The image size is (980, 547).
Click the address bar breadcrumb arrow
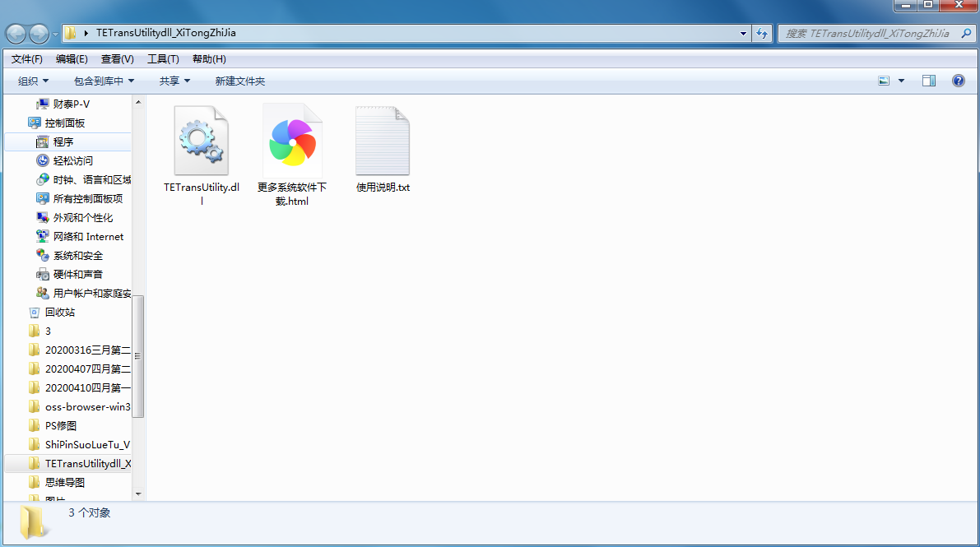pos(86,33)
